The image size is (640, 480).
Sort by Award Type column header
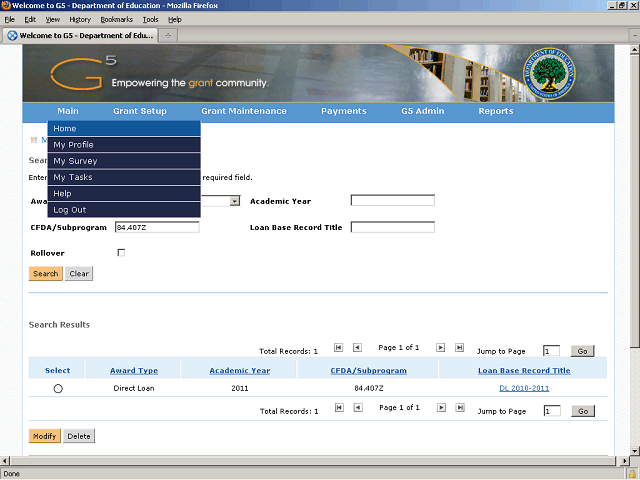pyautogui.click(x=134, y=371)
